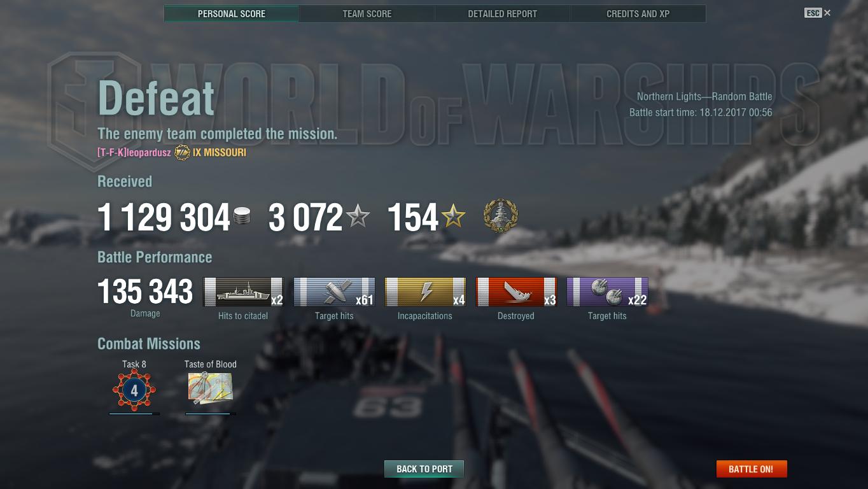Click the achievement medal with wreath
Viewport: 868px width, 489px height.
501,216
